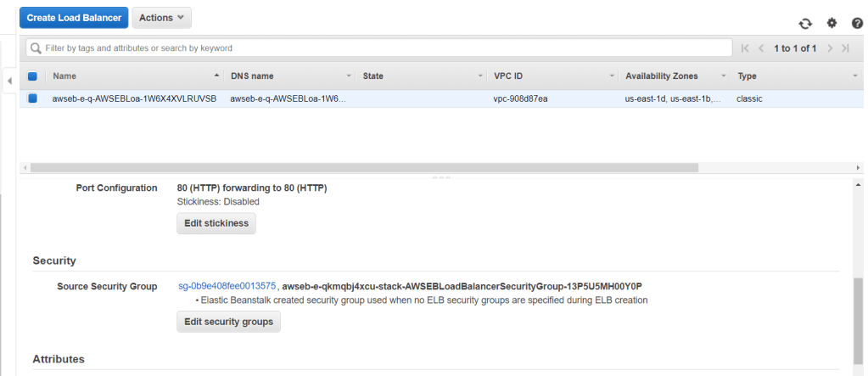The width and height of the screenshot is (868, 376).
Task: Open the DNS name column filter dropdown
Action: pos(349,76)
